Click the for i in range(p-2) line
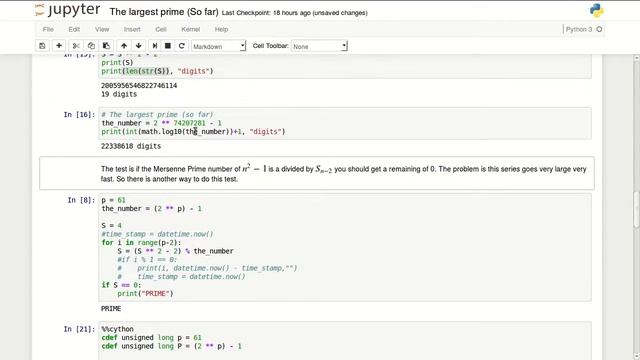Screen dimensions: 640x360 pos(141,242)
